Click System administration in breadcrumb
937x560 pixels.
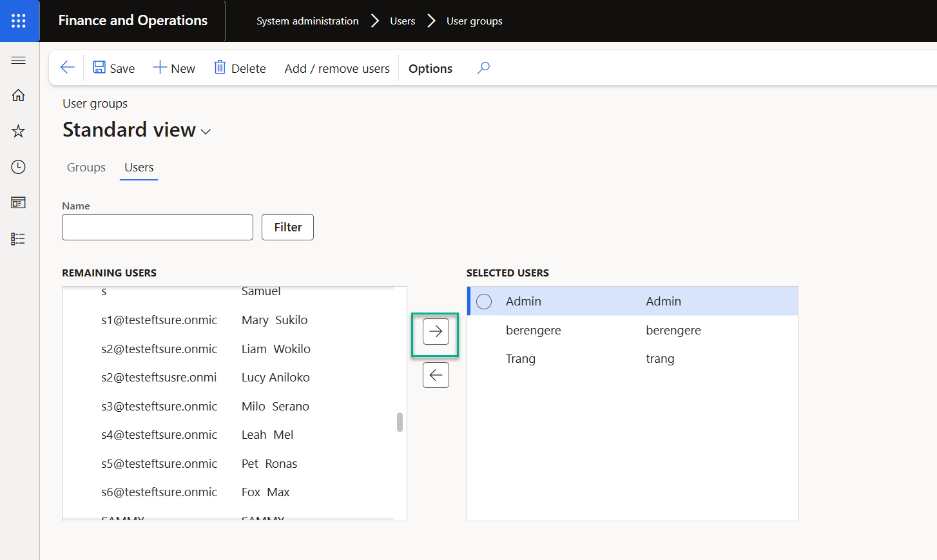click(307, 21)
